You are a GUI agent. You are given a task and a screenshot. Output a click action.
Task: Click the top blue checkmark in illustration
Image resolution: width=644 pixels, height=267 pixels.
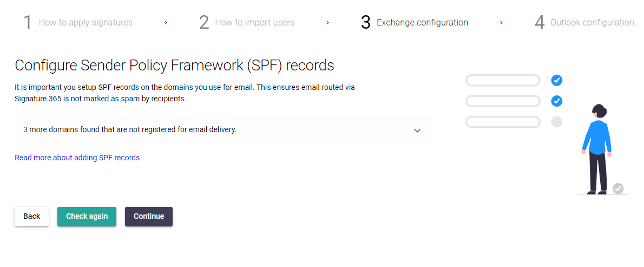(556, 81)
